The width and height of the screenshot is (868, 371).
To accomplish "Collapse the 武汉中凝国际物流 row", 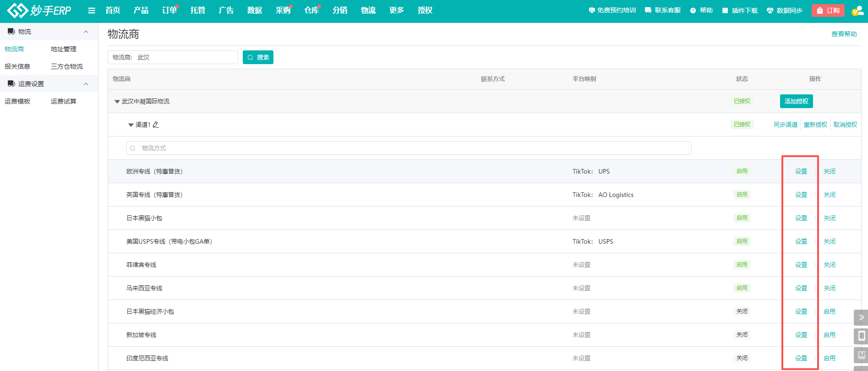I will coord(117,102).
